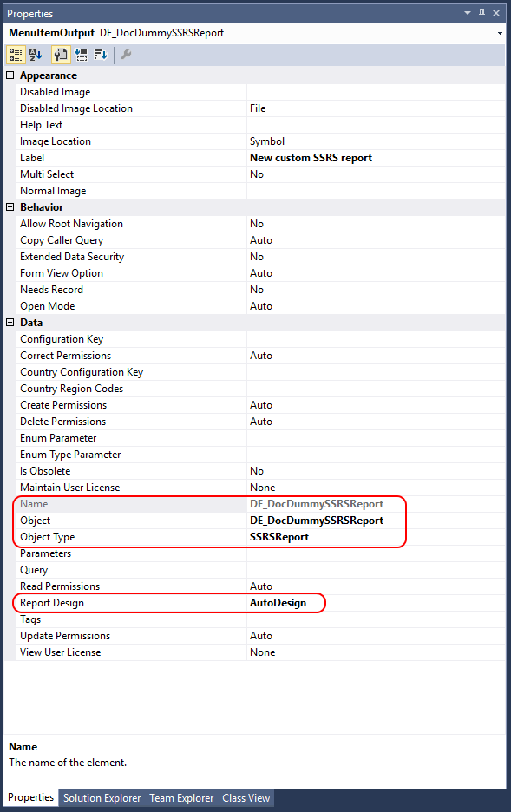Switch to the Solution Explorer tab

[x=102, y=798]
